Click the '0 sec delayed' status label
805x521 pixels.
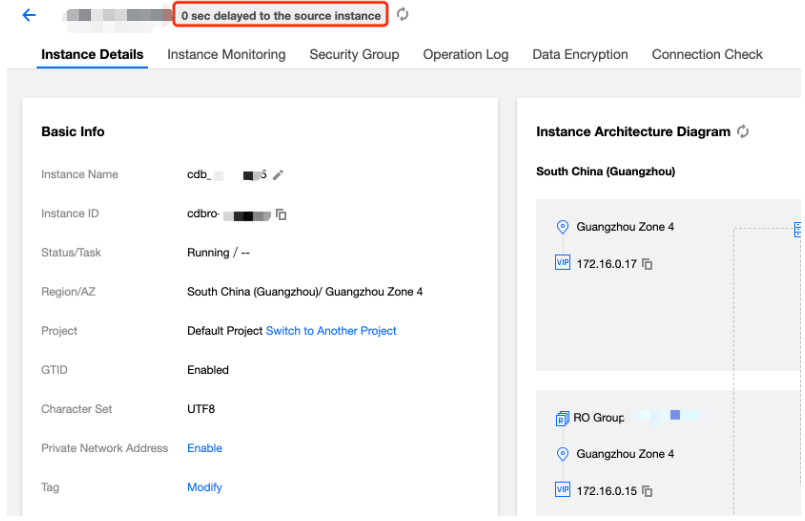click(280, 16)
